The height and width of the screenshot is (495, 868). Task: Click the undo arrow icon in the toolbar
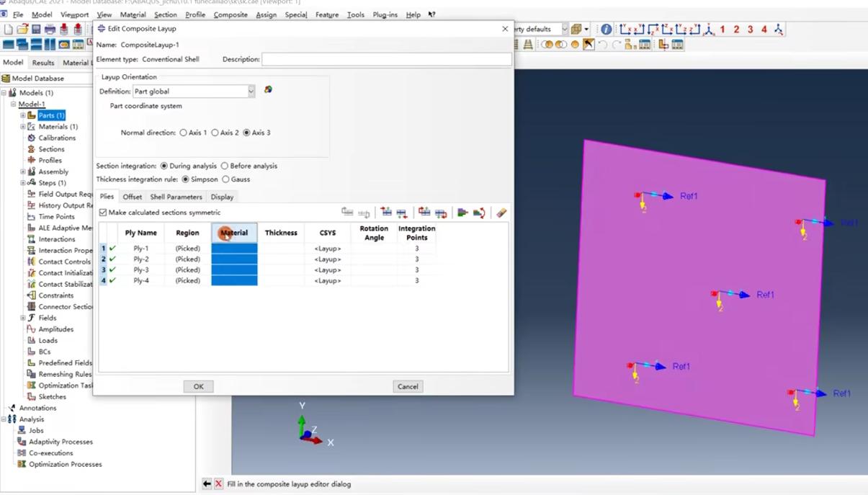pyautogui.click(x=602, y=45)
